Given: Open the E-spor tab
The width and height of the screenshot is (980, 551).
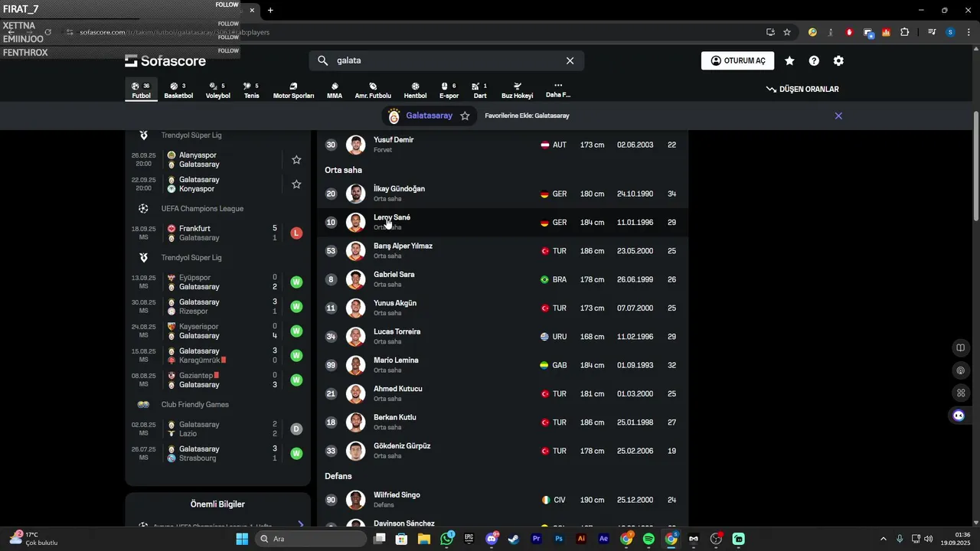Looking at the screenshot, I should (449, 90).
